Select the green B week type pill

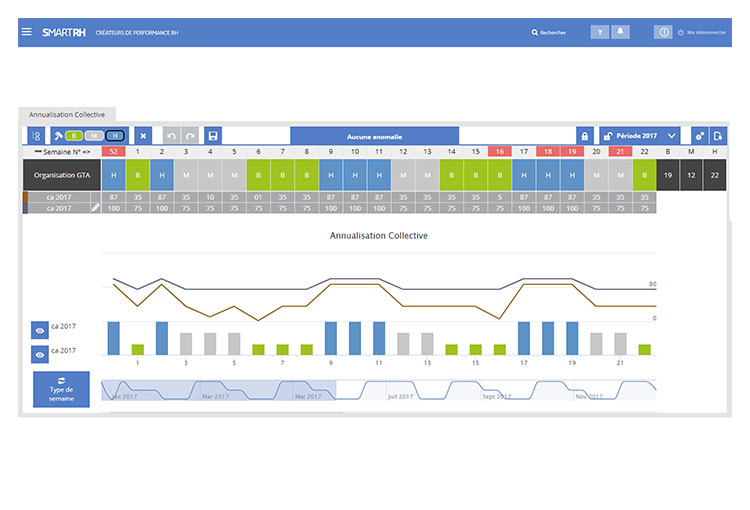[73, 135]
